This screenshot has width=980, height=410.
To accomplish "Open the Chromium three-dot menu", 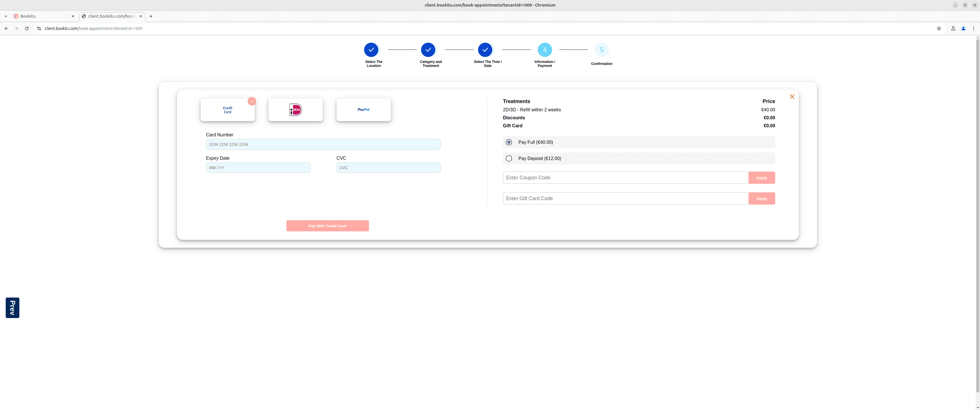I will click(x=973, y=28).
